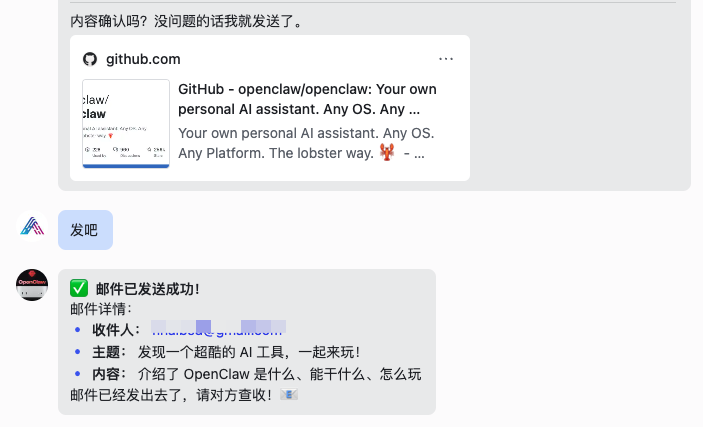The image size is (703, 427).
Task: Click the envelope emoji after 请对方查收
Action: (x=289, y=395)
